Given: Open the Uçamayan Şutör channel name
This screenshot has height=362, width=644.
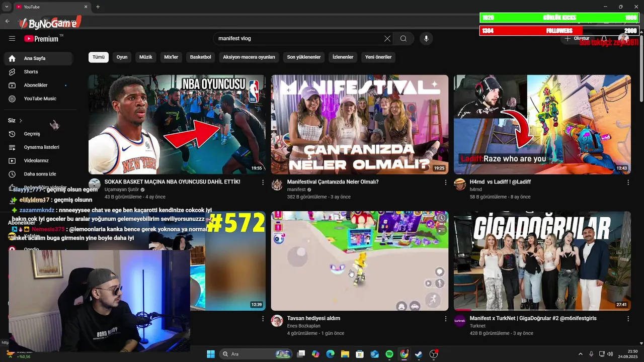Looking at the screenshot, I should pyautogui.click(x=122, y=190).
